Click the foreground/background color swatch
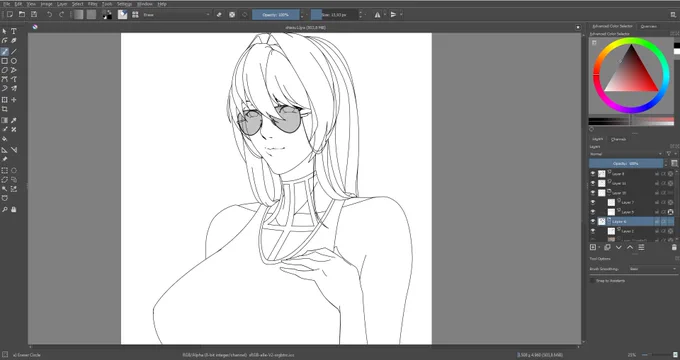Image resolution: width=680 pixels, height=360 pixels. 107,15
